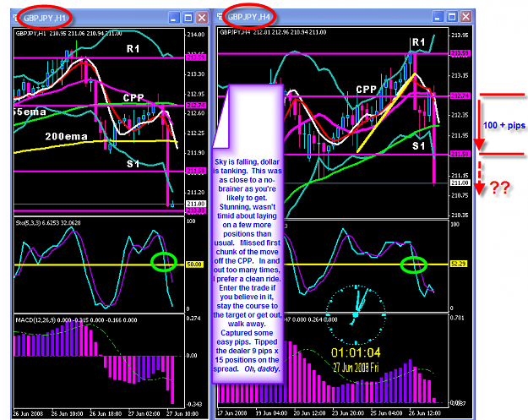
Task: Click the 50.00 stochastic level tag in H1
Action: coord(194,265)
